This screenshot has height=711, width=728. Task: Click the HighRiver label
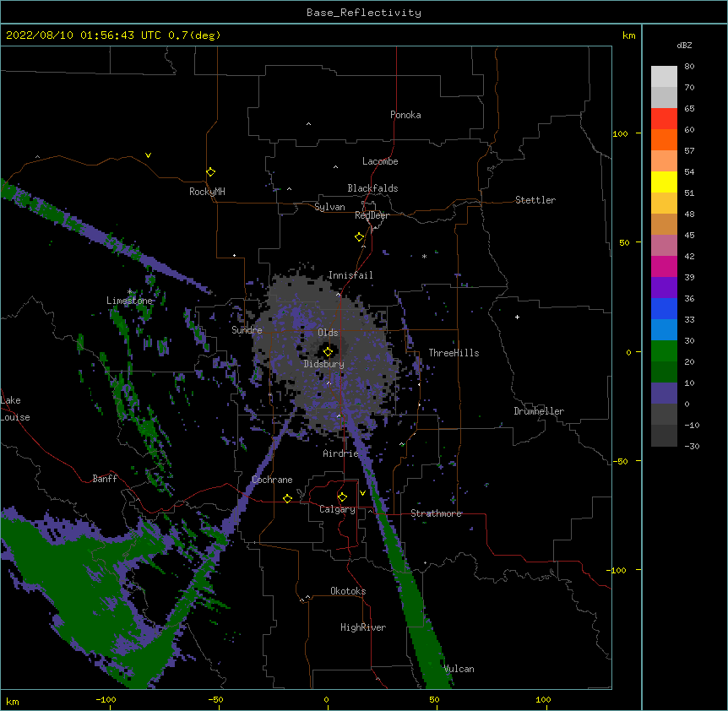(x=363, y=627)
